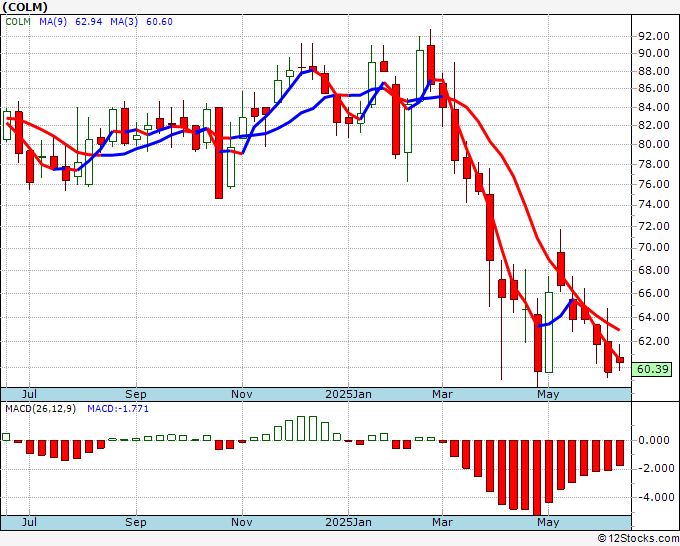Viewport: 680px width, 546px height.
Task: Click Jul on the price chart time axis
Action: coord(29,394)
